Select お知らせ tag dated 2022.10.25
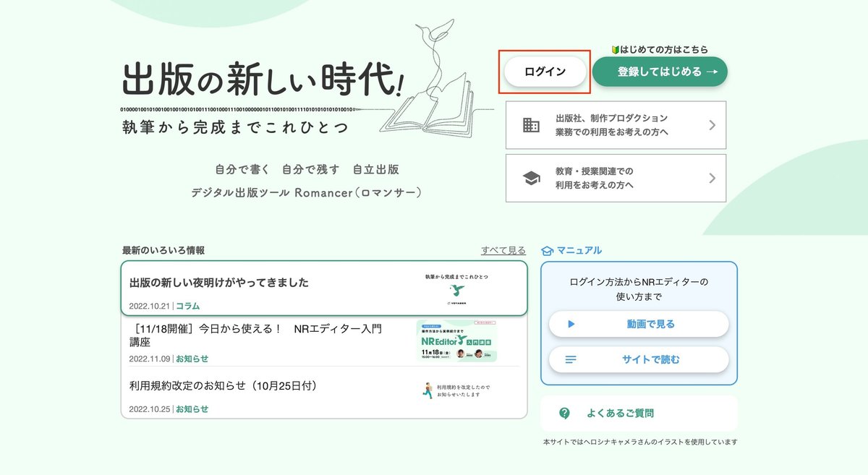The image size is (868, 475). pos(192,409)
